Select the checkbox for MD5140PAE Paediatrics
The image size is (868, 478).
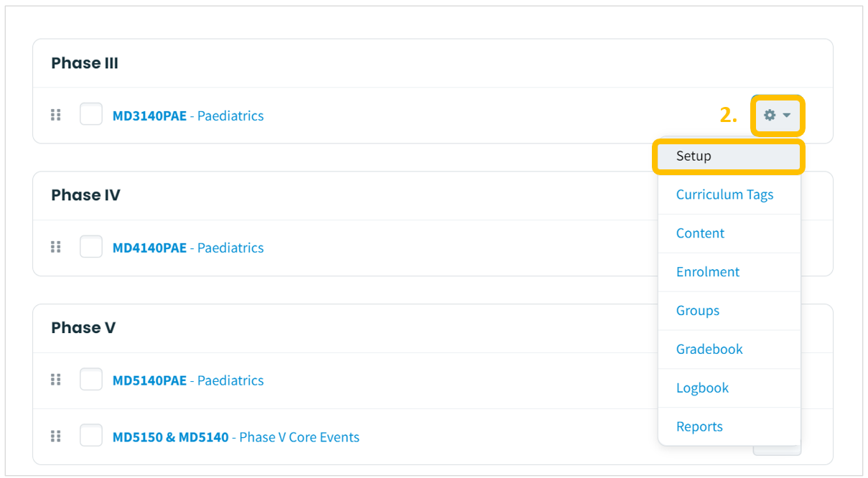click(91, 379)
